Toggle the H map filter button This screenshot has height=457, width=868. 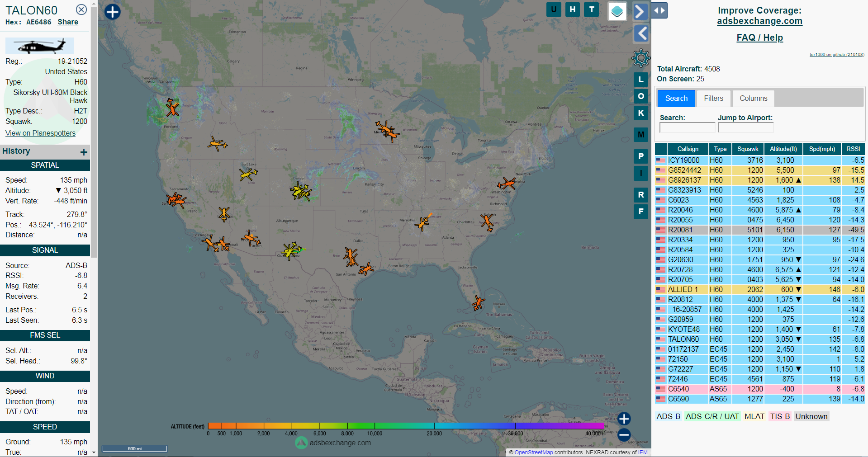573,9
